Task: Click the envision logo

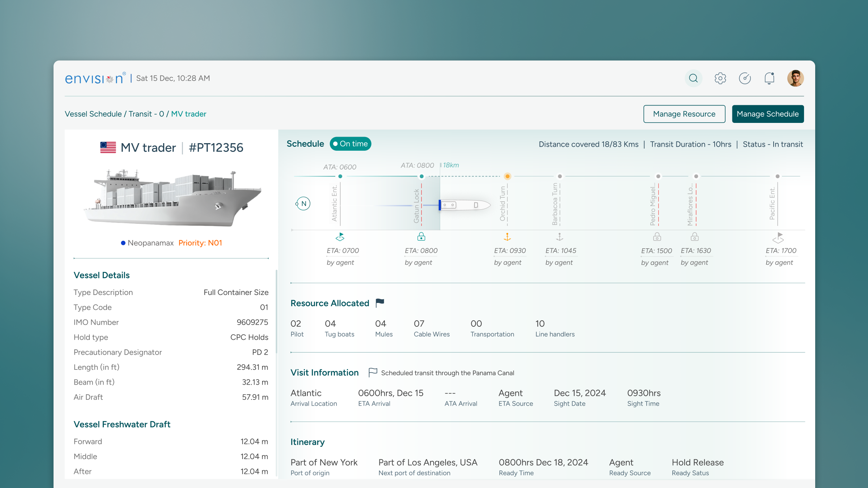Action: point(95,78)
